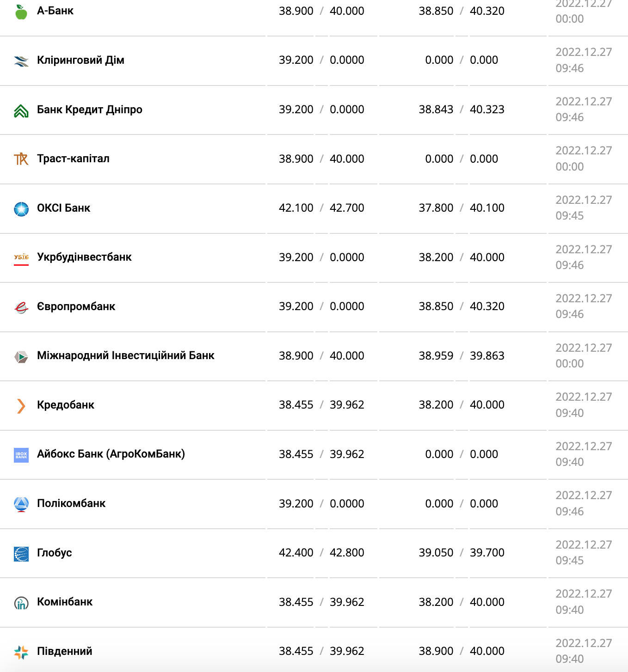Screen dimensions: 628x672
Task: Click the Кліринговий Дім bank logo
Action: click(x=21, y=61)
